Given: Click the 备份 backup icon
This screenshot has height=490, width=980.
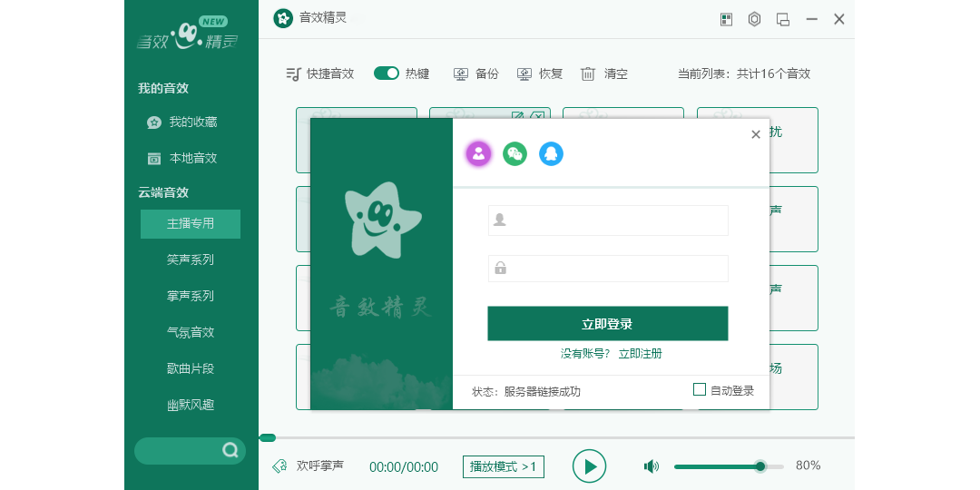Looking at the screenshot, I should (461, 74).
